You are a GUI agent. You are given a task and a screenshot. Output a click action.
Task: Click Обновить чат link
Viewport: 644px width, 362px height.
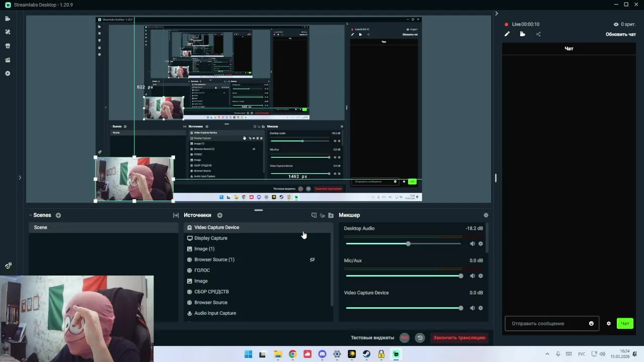click(620, 34)
